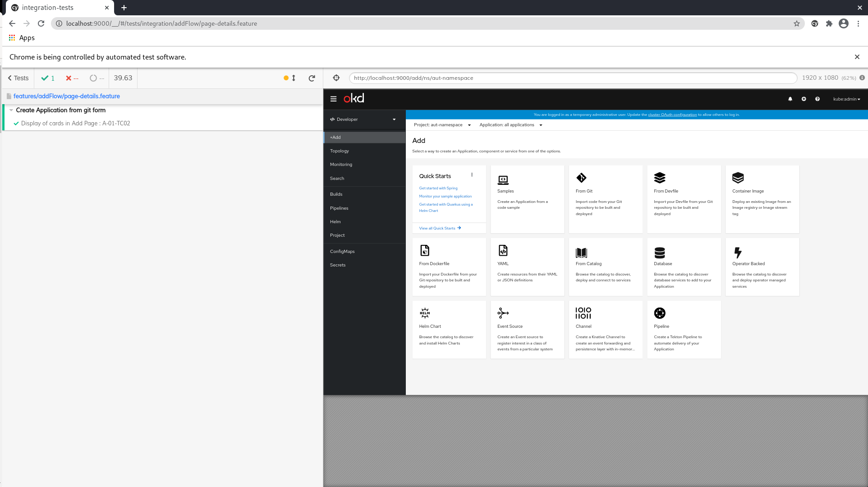Click the Cypress application URL field
This screenshot has width=868, height=487.
[x=573, y=78]
